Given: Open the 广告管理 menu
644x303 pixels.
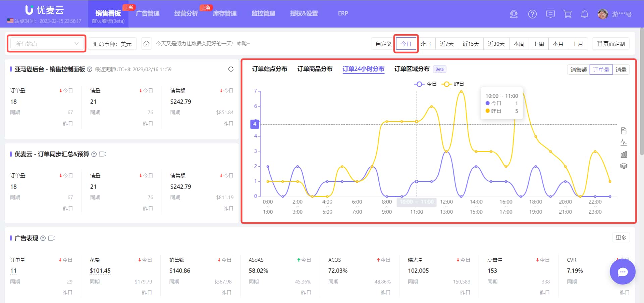Looking at the screenshot, I should coord(148,13).
